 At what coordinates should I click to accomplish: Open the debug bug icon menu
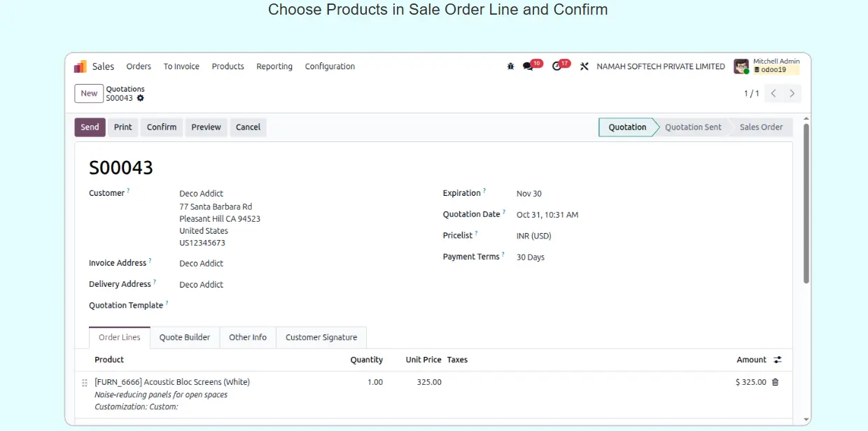(510, 66)
